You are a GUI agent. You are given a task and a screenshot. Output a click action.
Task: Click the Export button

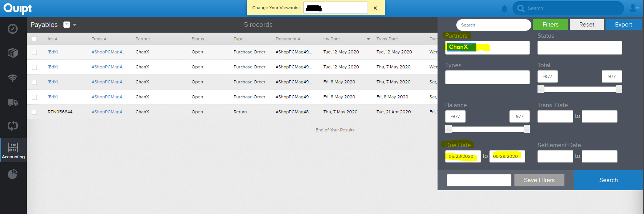click(x=623, y=25)
